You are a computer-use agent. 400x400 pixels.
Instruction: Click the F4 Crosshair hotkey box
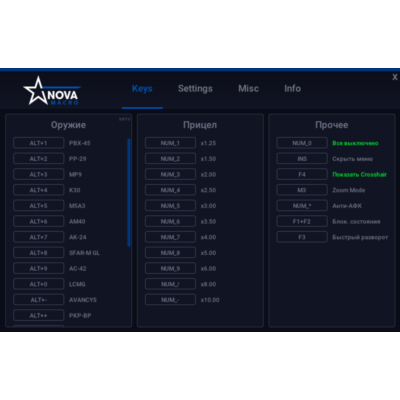(302, 174)
